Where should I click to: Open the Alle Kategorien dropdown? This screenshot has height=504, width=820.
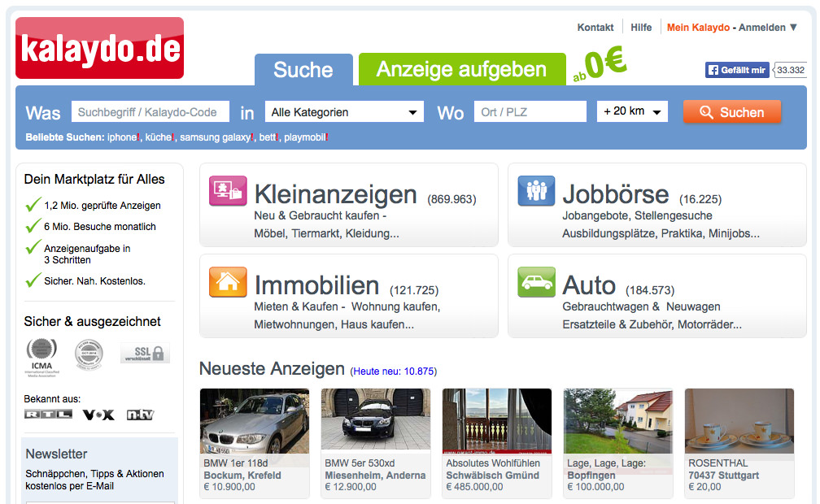(344, 112)
